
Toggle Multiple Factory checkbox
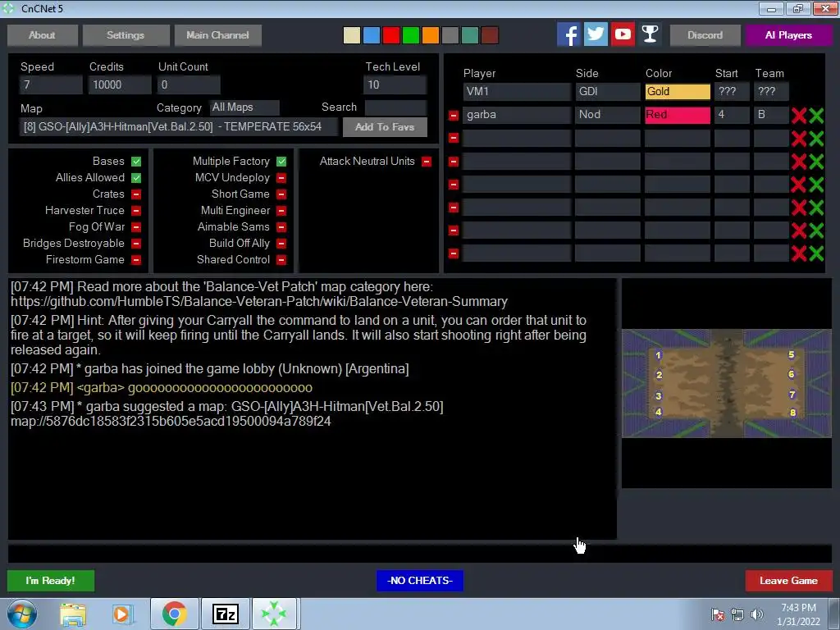[x=281, y=162]
